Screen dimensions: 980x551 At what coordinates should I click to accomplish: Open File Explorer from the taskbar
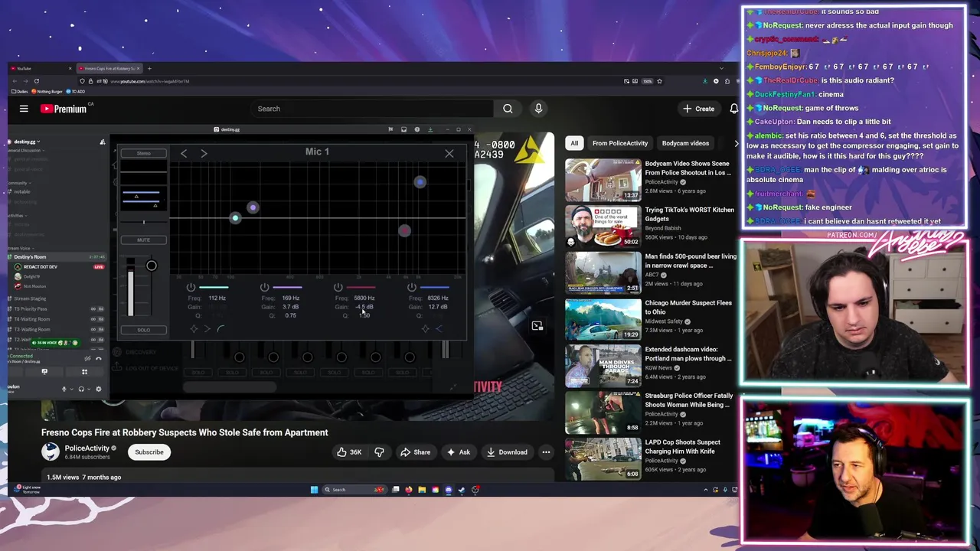click(x=422, y=490)
